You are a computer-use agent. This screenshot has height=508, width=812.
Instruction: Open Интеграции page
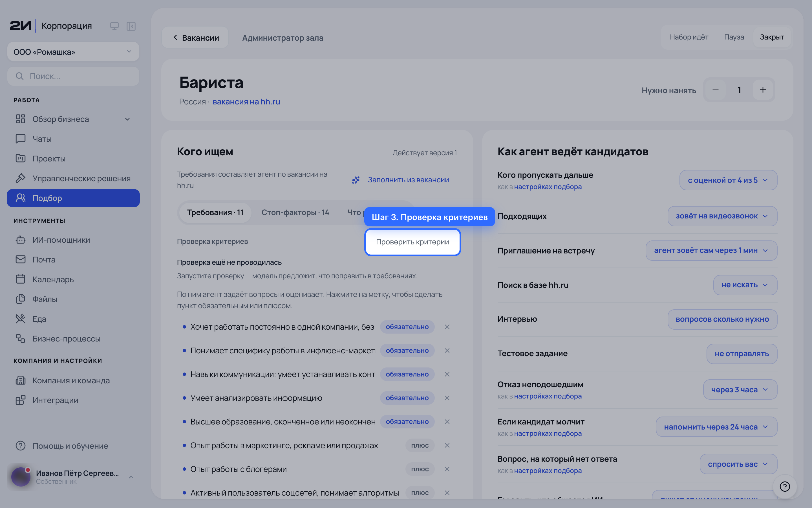coord(73,400)
